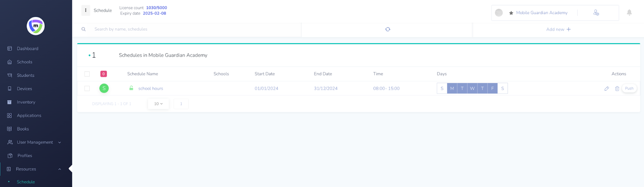
Task: Check the select-all schedules checkbox
Action: point(87,74)
